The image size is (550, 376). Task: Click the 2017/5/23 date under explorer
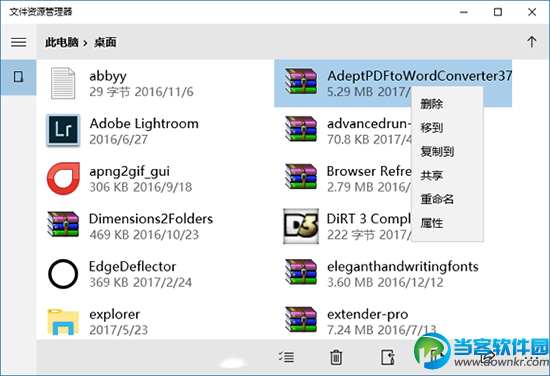[118, 330]
